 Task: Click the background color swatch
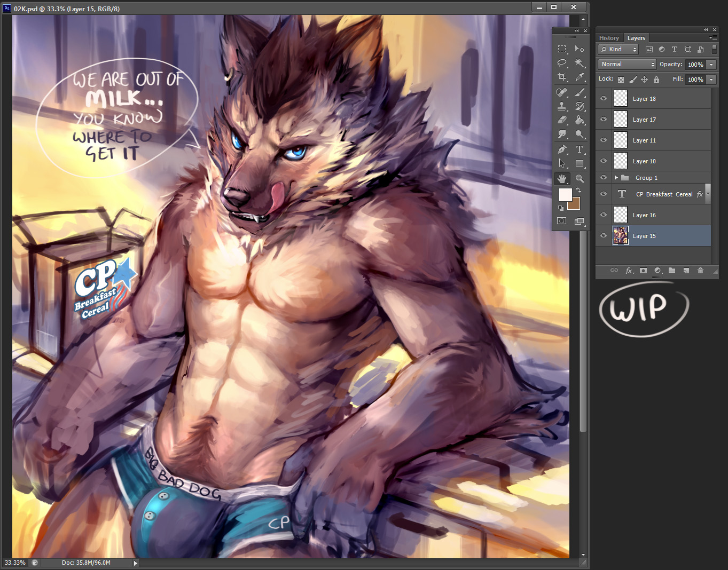pyautogui.click(x=575, y=205)
